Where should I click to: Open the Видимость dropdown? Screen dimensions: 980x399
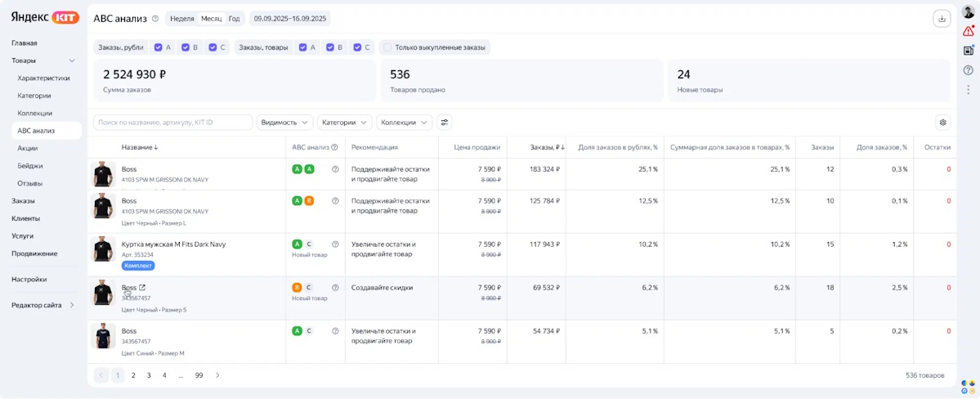tap(285, 122)
